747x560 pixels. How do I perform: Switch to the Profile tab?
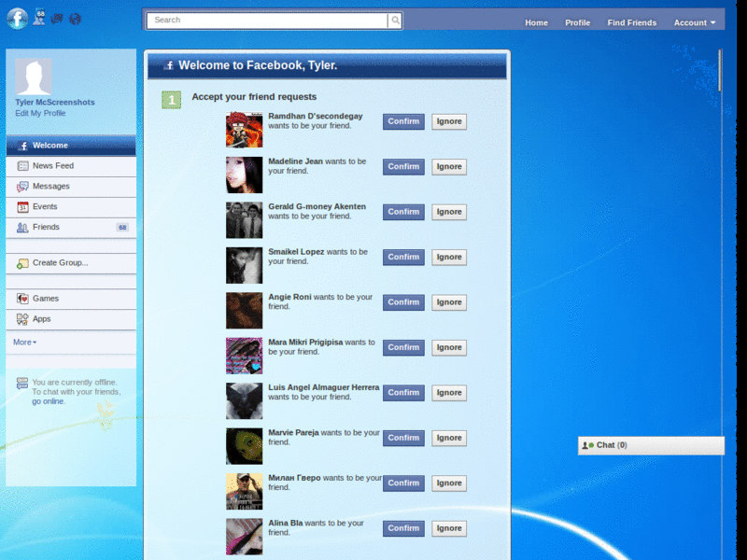click(x=577, y=22)
